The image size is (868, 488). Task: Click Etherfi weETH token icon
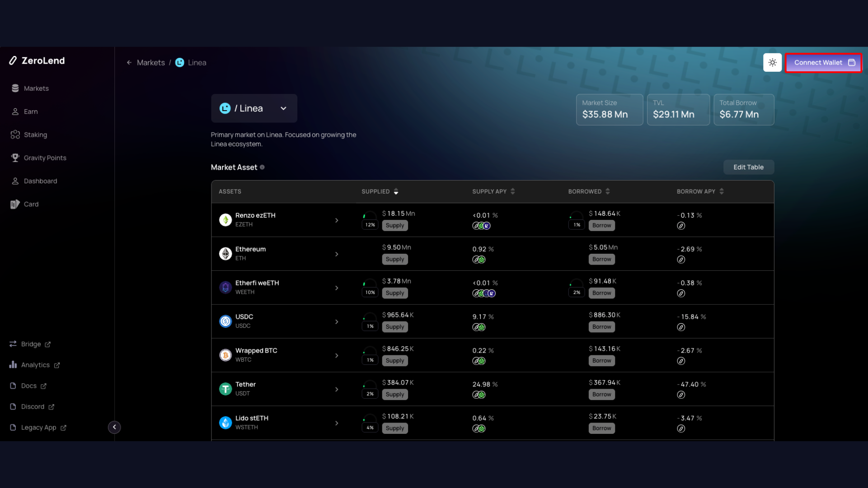coord(225,288)
